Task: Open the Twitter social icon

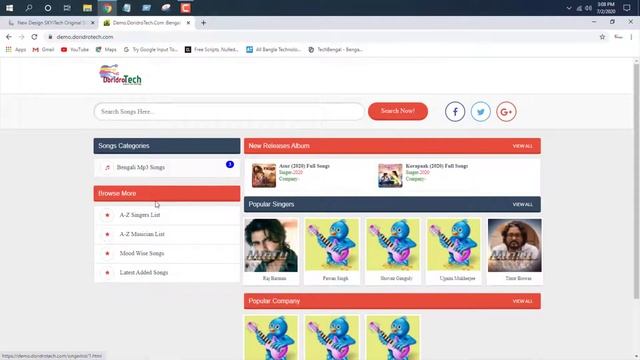Action: click(481, 111)
